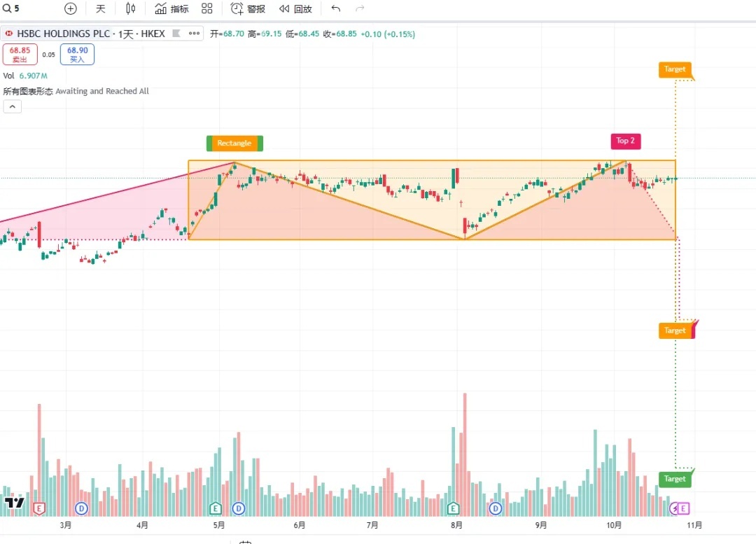Create an alert with 警报 button
The image size is (756, 544).
pos(248,9)
